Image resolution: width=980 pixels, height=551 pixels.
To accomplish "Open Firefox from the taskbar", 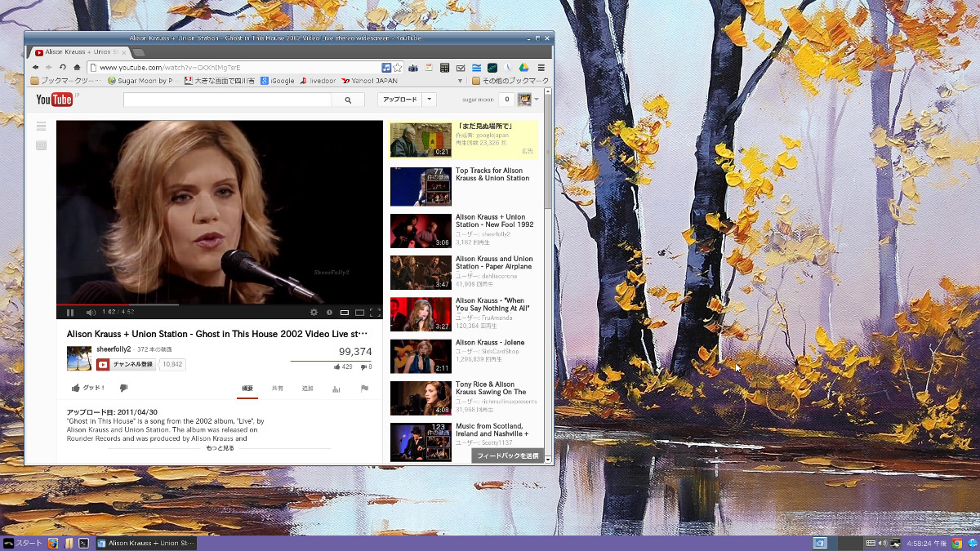I will [x=53, y=543].
